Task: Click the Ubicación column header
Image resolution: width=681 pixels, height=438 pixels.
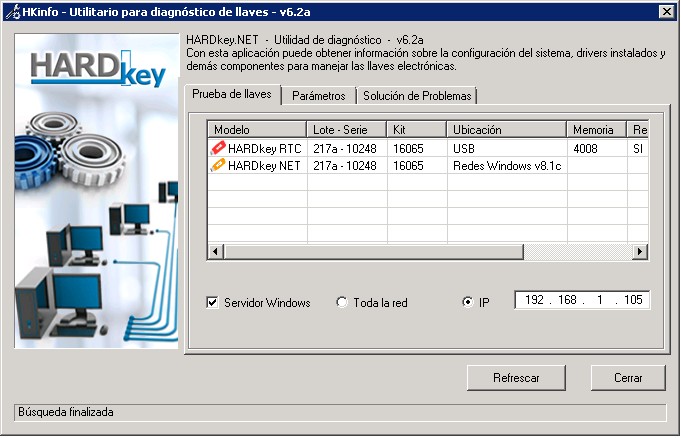Action: coord(506,129)
